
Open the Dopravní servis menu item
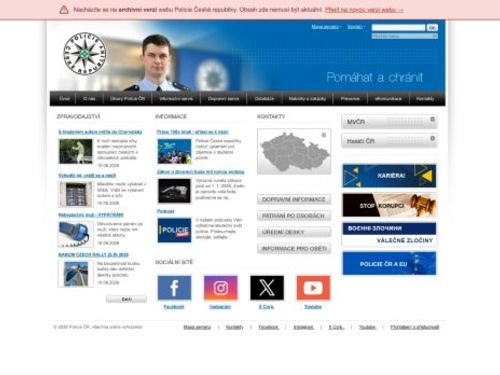[x=223, y=99]
